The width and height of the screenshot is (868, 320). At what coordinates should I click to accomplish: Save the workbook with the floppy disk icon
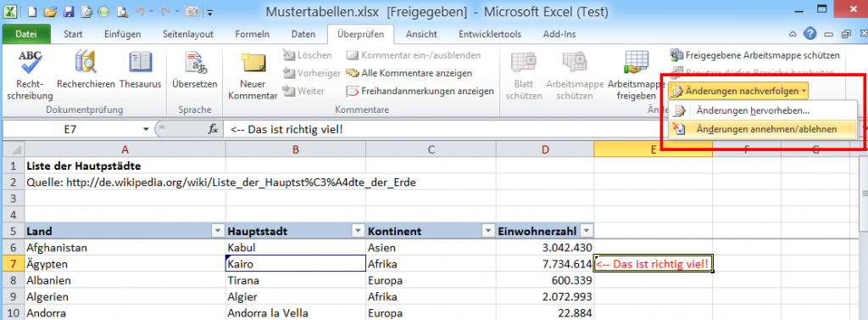69,11
